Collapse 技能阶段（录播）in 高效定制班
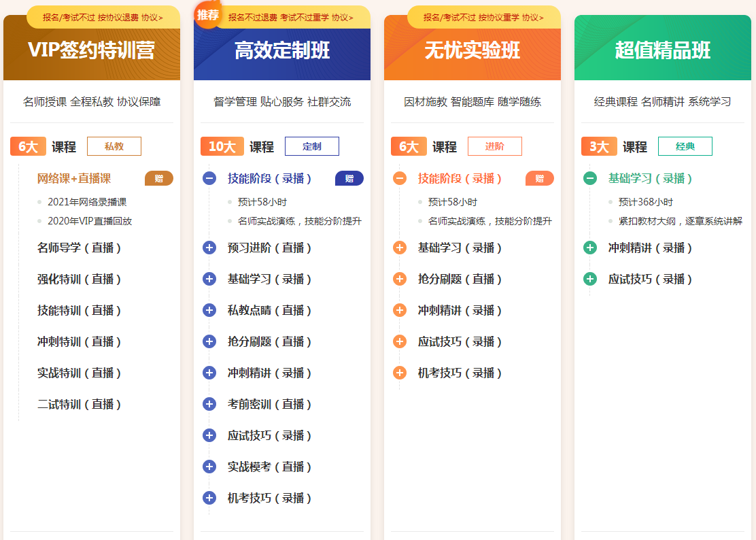This screenshot has height=540, width=756. [x=209, y=176]
